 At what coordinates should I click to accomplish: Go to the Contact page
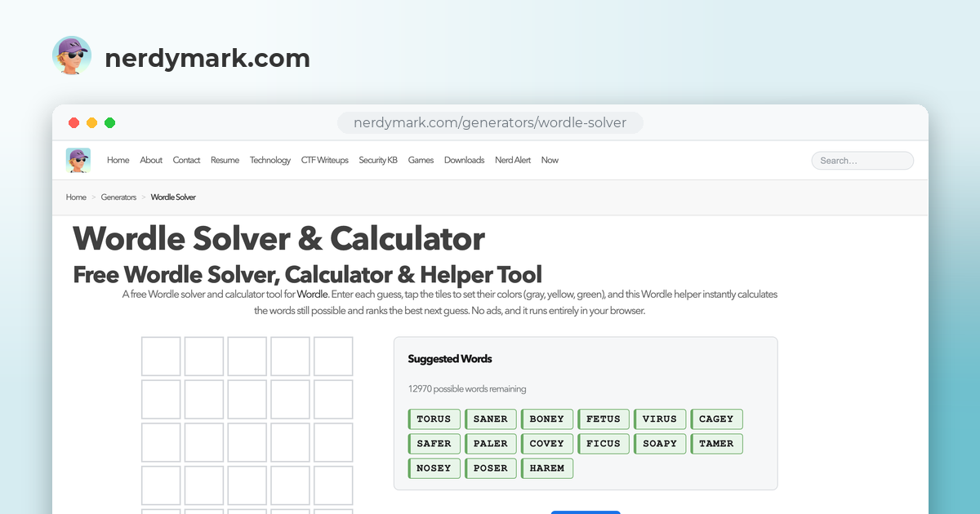[186, 160]
